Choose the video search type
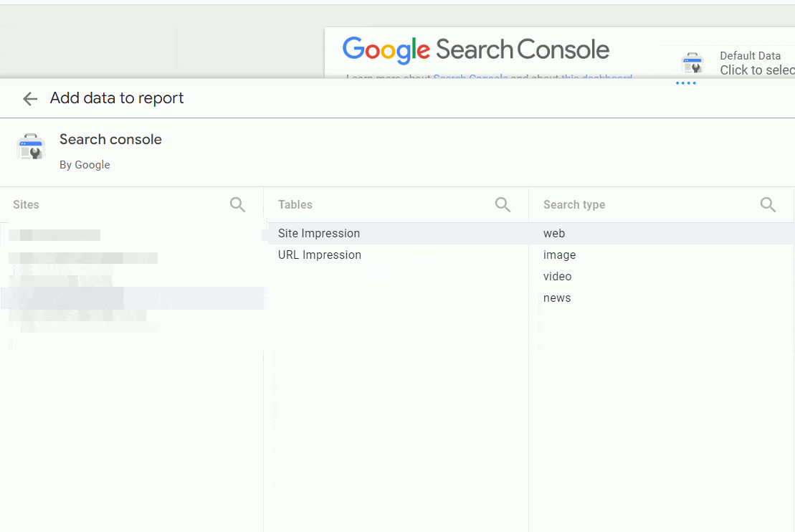This screenshot has height=532, width=795. pos(661,277)
